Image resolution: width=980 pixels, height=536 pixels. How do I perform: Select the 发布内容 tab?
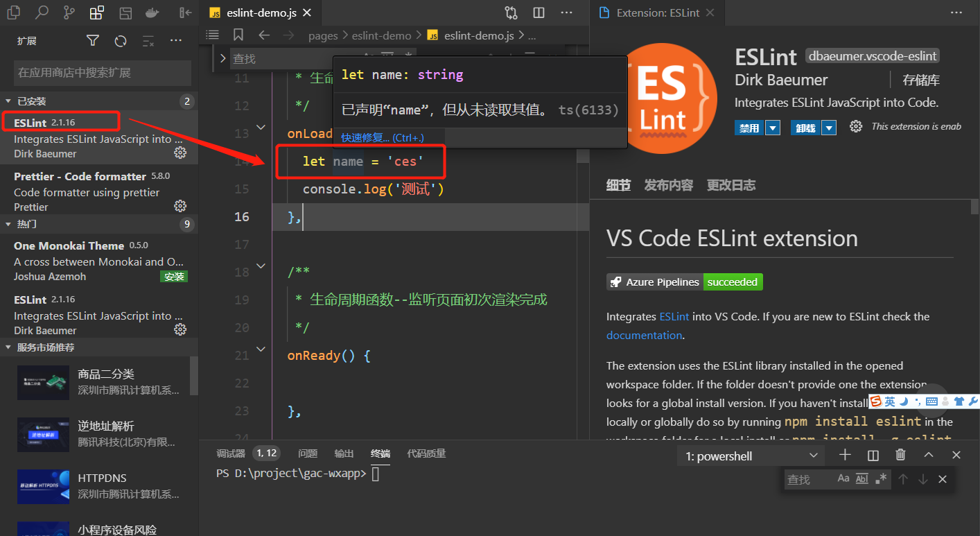(x=668, y=185)
